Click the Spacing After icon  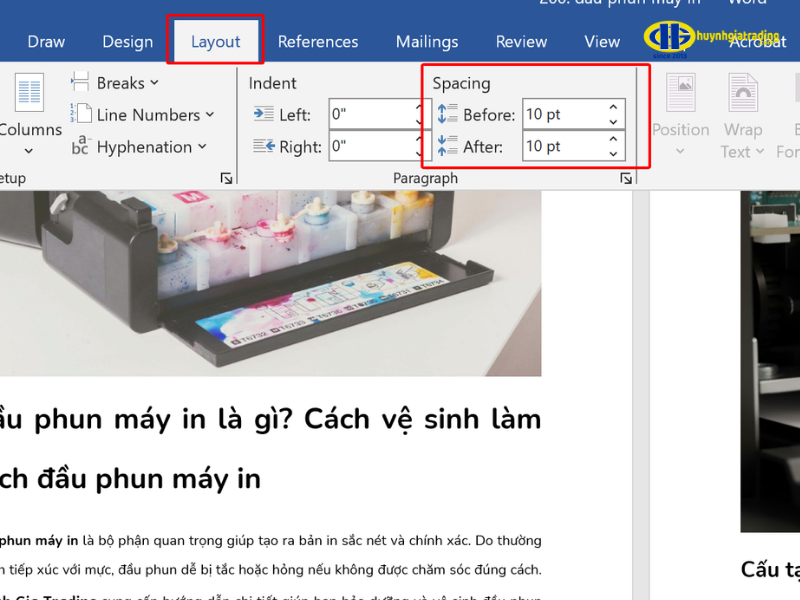(x=446, y=145)
